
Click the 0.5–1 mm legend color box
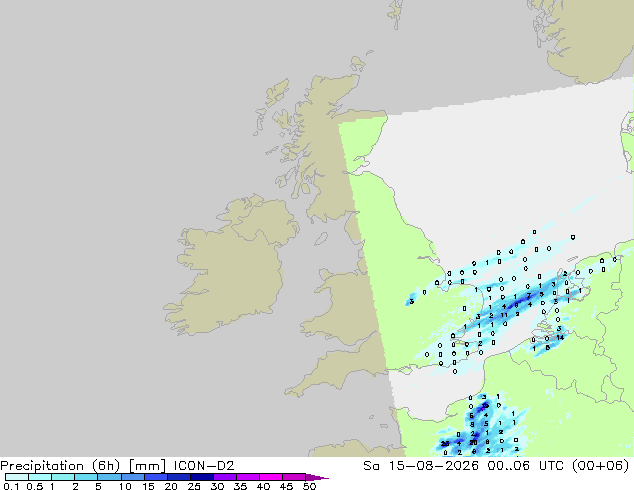40,477
